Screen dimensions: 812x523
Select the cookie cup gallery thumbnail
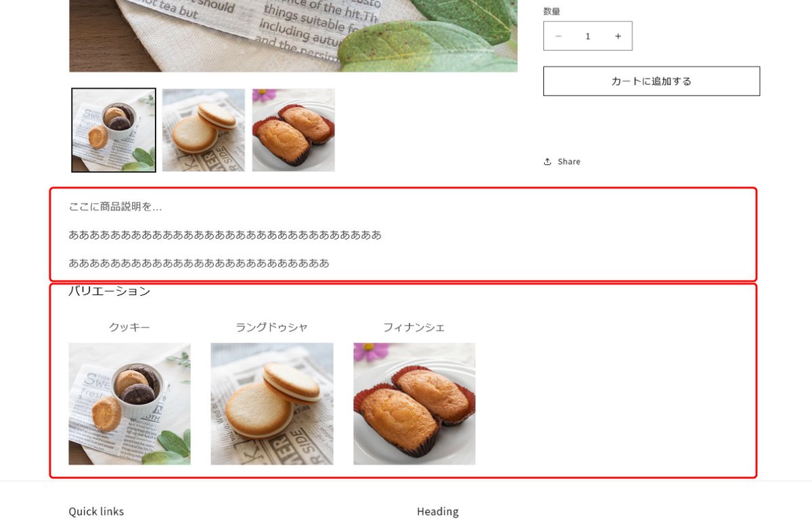[114, 130]
